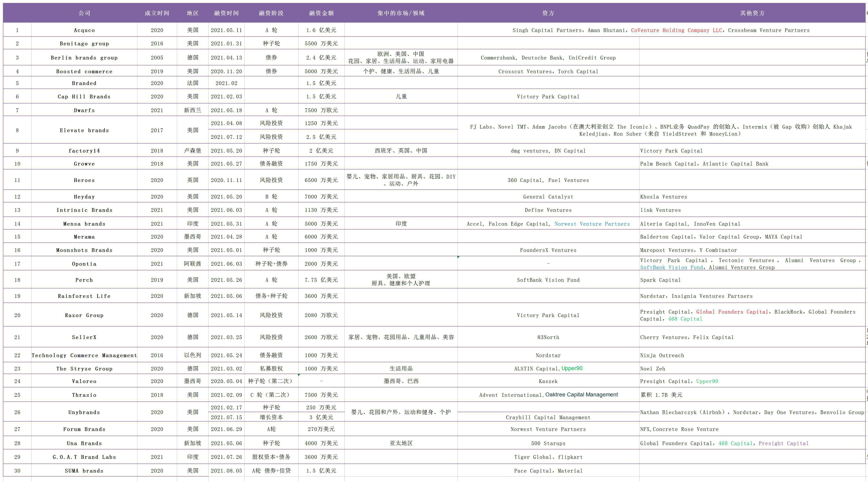Click the 7.75 亿美元 amount for Perch

321,280
